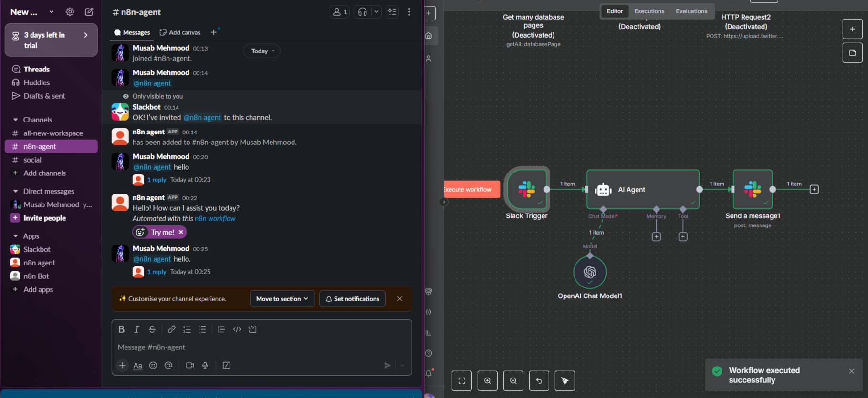This screenshot has width=868, height=398.
Task: Open the n8n workflow link
Action: pyautogui.click(x=215, y=218)
